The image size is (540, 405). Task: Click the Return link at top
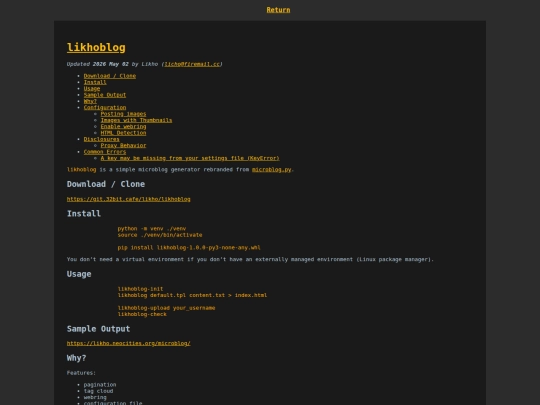pyautogui.click(x=278, y=10)
